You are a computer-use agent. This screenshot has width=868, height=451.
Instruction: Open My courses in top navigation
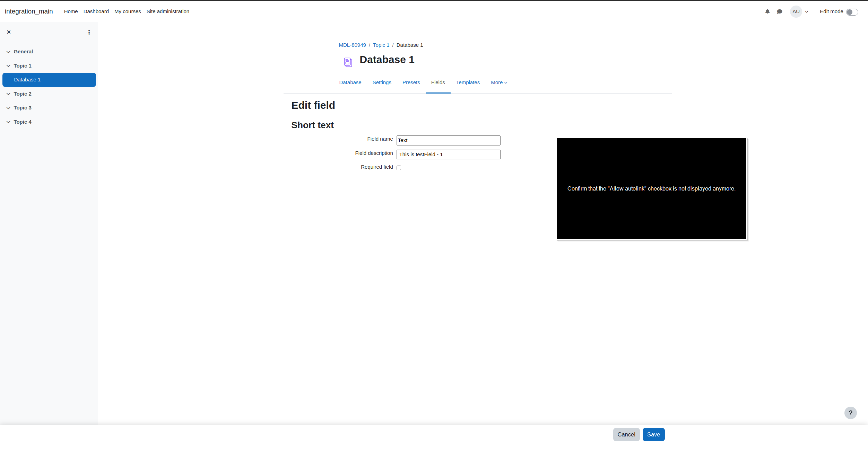pyautogui.click(x=128, y=11)
